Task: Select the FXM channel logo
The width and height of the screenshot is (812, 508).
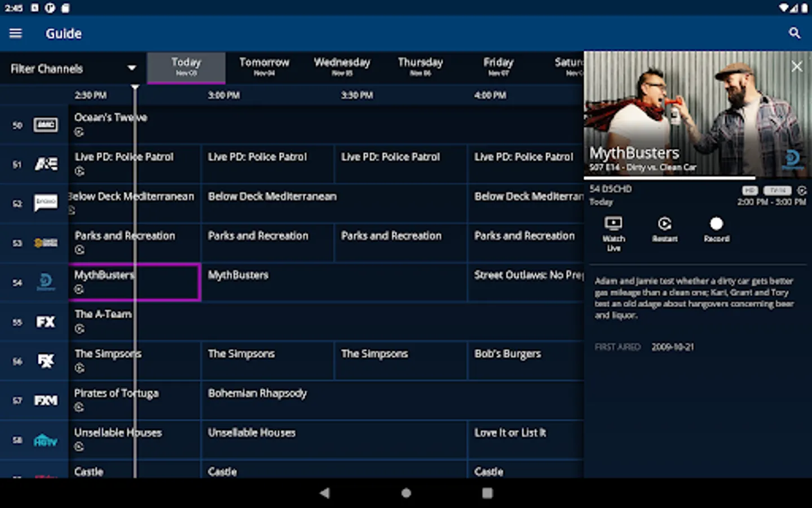Action: (46, 400)
